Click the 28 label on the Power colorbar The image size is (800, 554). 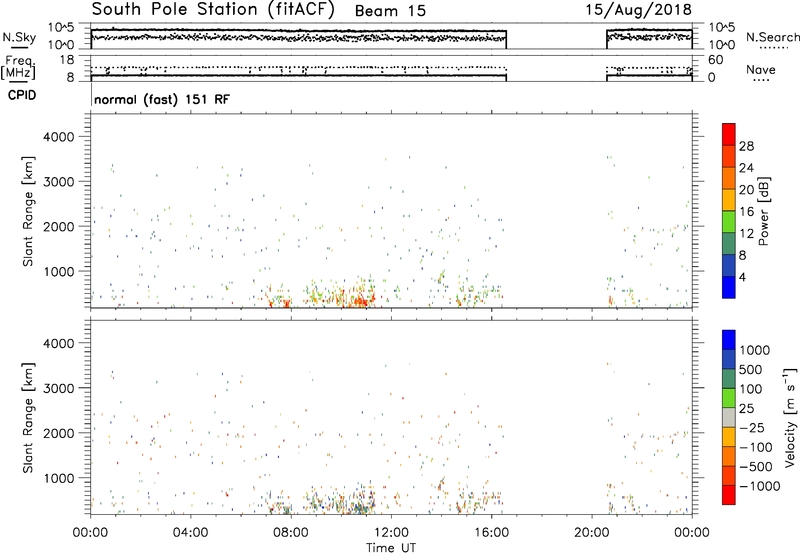746,146
